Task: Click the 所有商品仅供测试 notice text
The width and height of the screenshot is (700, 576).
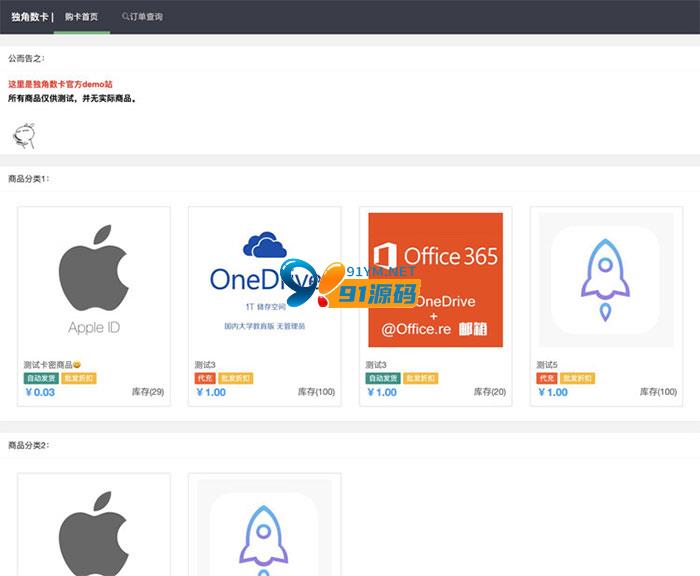Action: (x=72, y=98)
